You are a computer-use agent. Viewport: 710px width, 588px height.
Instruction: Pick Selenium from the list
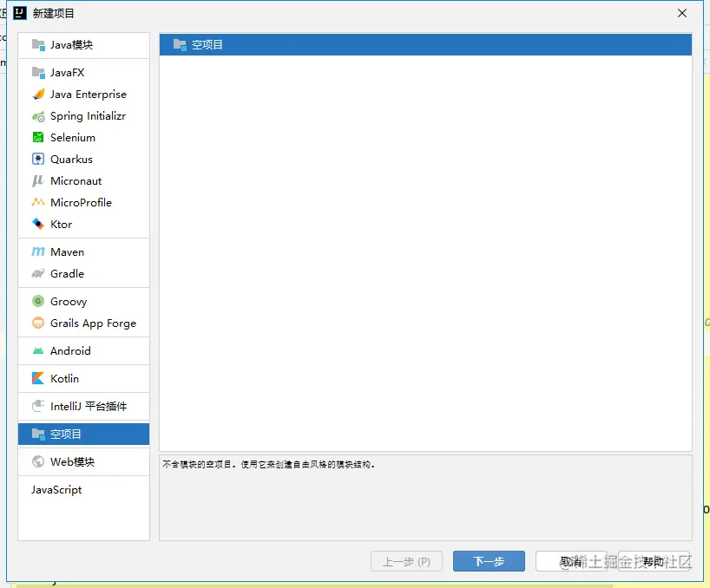84,138
